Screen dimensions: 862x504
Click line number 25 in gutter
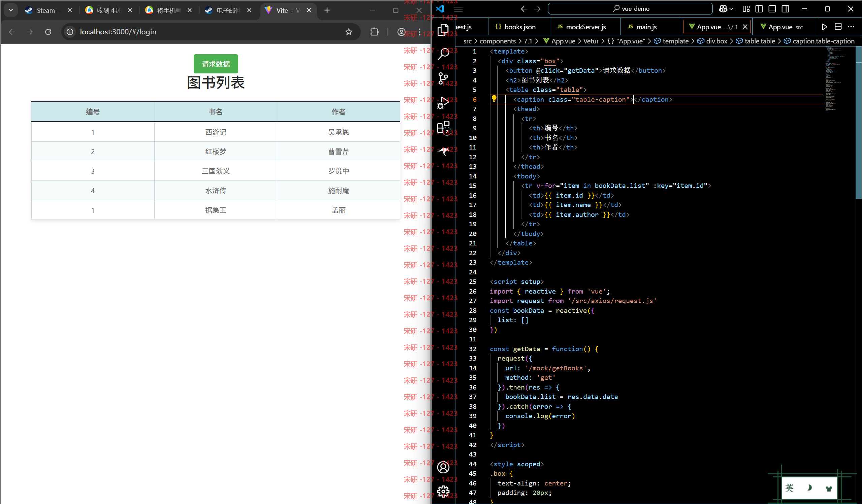point(472,281)
